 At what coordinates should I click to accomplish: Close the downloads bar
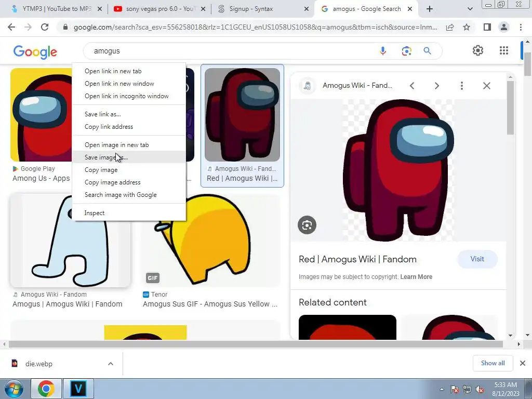tap(523, 363)
